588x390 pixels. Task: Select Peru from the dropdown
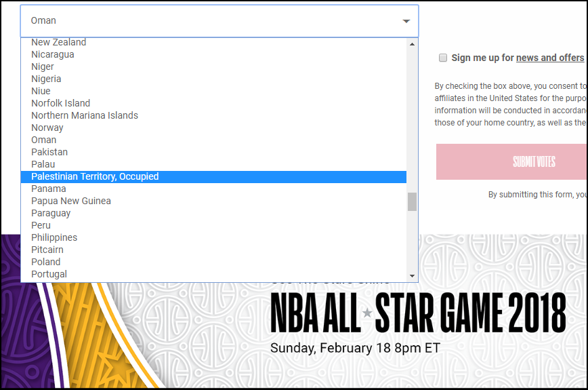click(x=213, y=225)
